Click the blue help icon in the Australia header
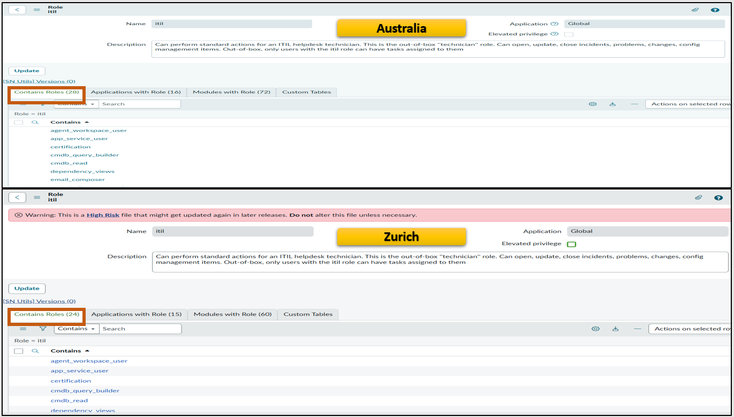 (715, 10)
